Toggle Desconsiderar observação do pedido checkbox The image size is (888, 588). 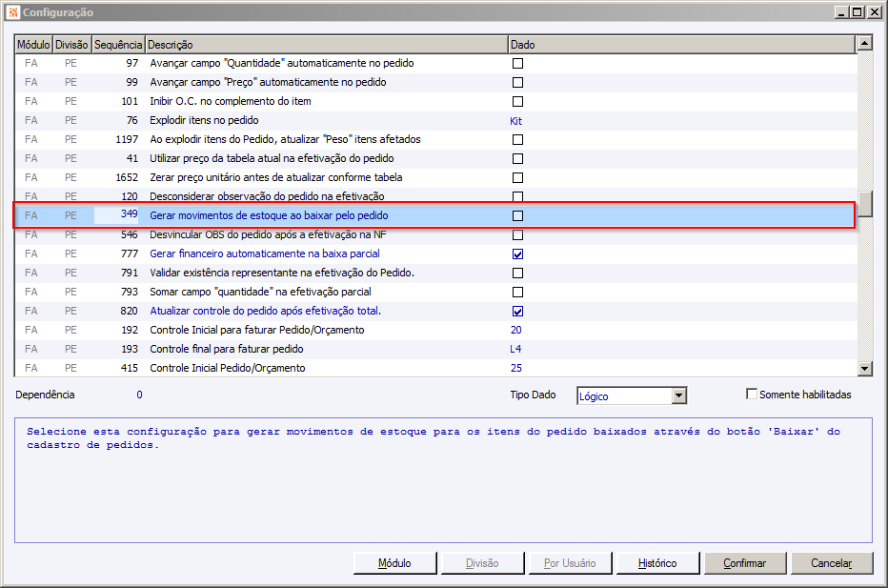point(517,196)
